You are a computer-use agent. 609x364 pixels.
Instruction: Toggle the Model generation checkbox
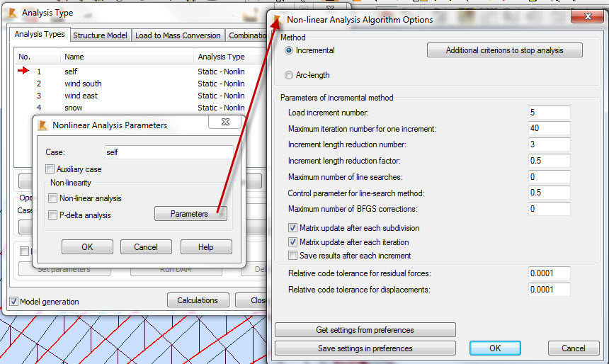click(x=13, y=302)
